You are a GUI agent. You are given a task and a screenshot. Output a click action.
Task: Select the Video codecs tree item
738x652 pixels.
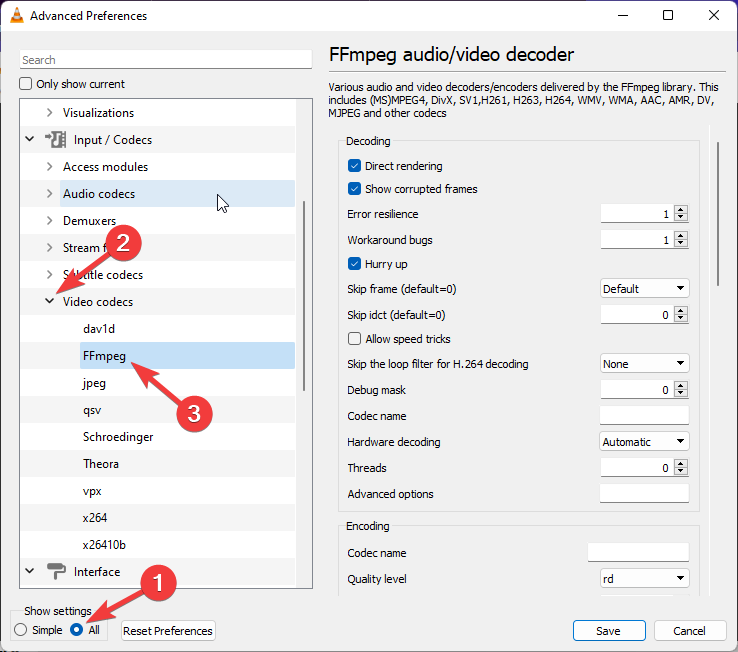98,302
